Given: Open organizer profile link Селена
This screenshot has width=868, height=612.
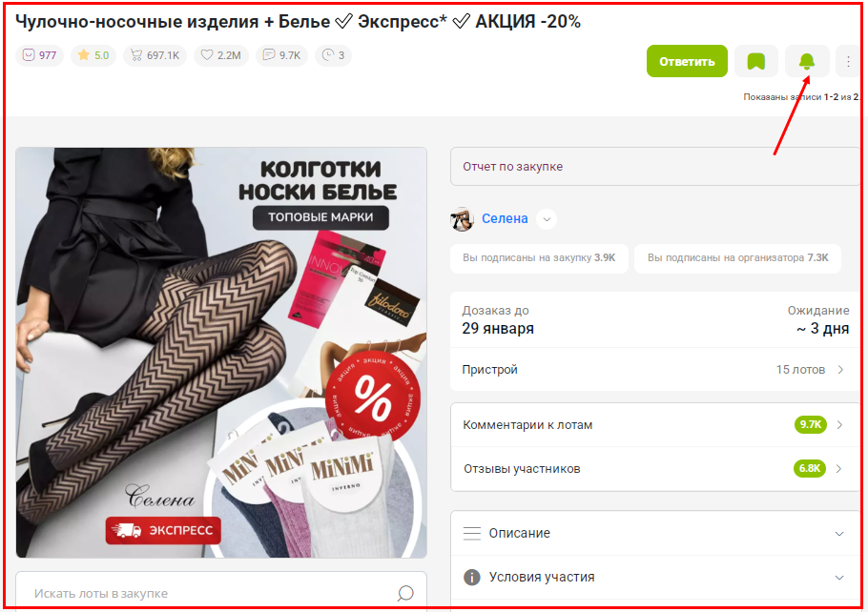Looking at the screenshot, I should [x=505, y=218].
